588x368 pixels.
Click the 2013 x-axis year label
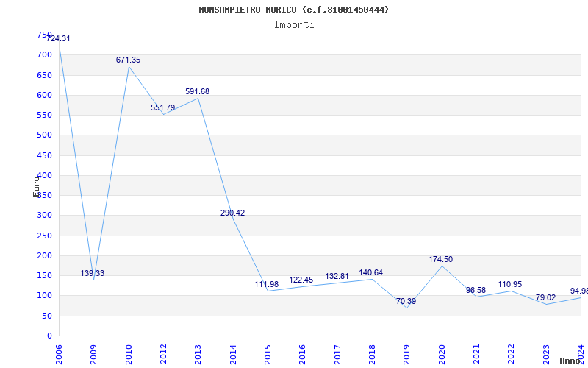pos(198,355)
